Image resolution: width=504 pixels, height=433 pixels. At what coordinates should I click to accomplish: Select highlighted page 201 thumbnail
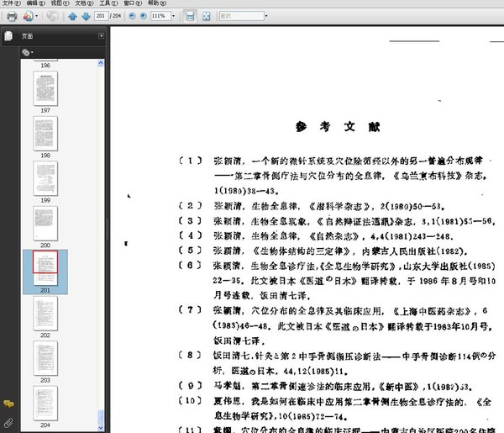pos(45,268)
